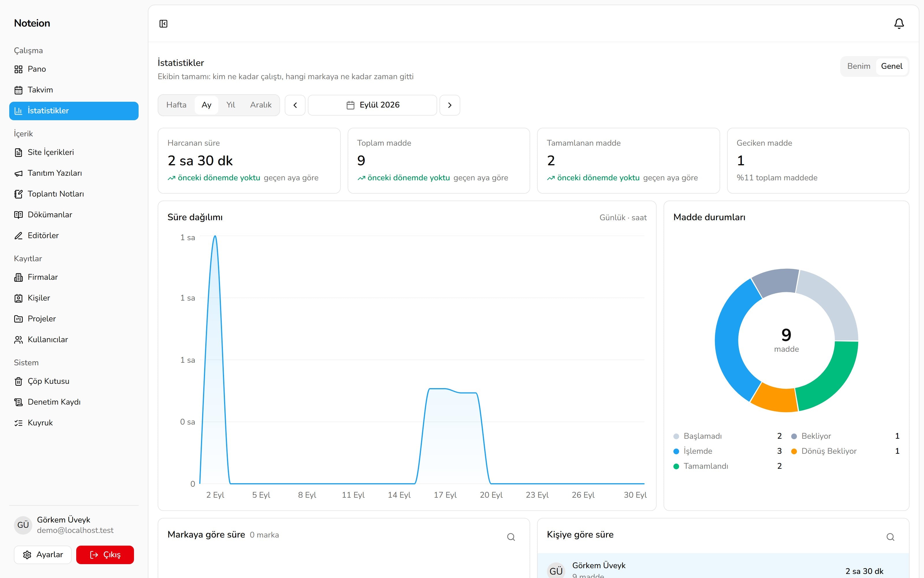Image resolution: width=924 pixels, height=578 pixels.
Task: Click the Geciken madde card
Action: pyautogui.click(x=818, y=161)
